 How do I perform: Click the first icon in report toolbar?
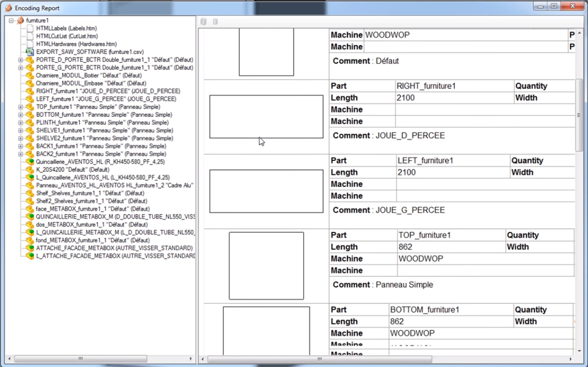coord(204,22)
